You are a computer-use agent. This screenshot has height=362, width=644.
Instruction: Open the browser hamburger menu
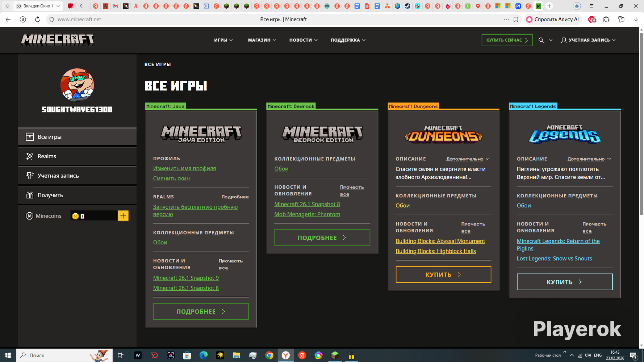pos(591,6)
